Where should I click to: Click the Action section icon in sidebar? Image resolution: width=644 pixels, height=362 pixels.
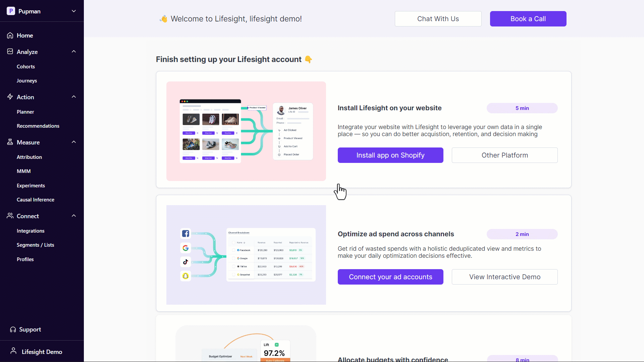click(10, 97)
